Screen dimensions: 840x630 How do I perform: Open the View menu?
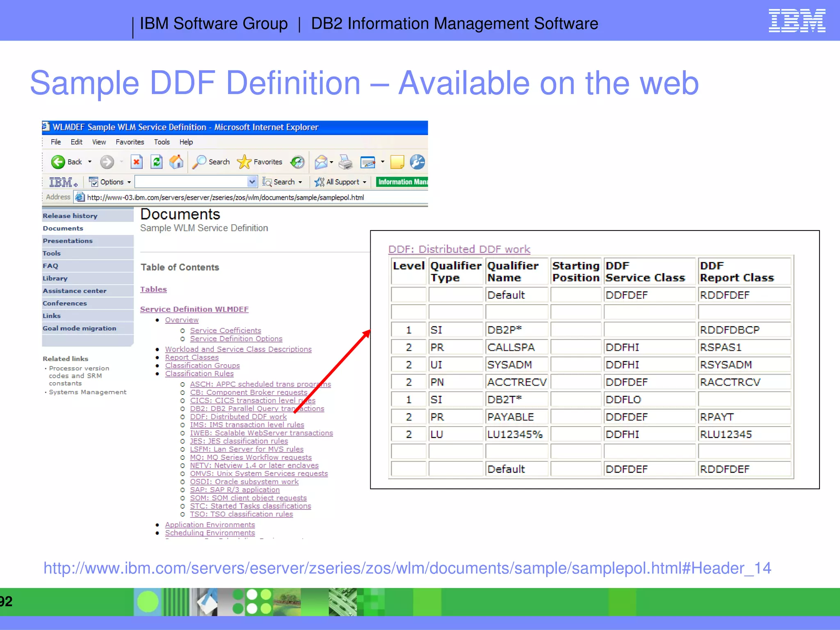(99, 142)
